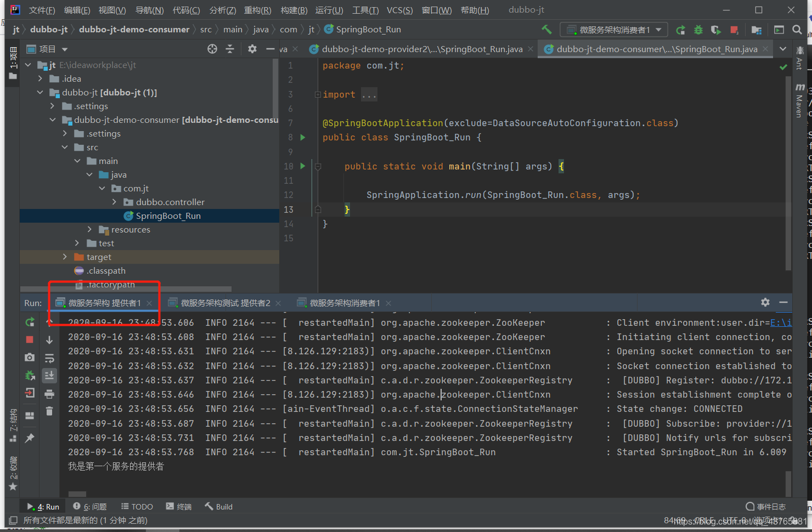This screenshot has height=532, width=812.
Task: Minimize the Run tool window
Action: click(783, 302)
